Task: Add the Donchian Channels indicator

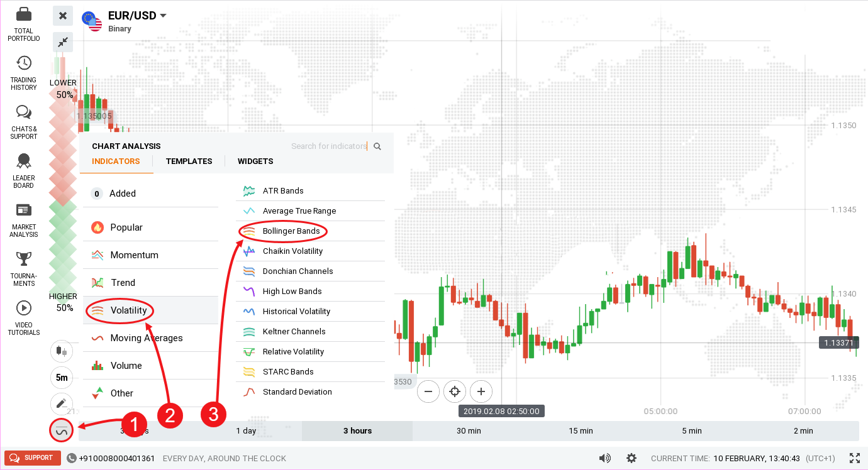Action: tap(311, 271)
